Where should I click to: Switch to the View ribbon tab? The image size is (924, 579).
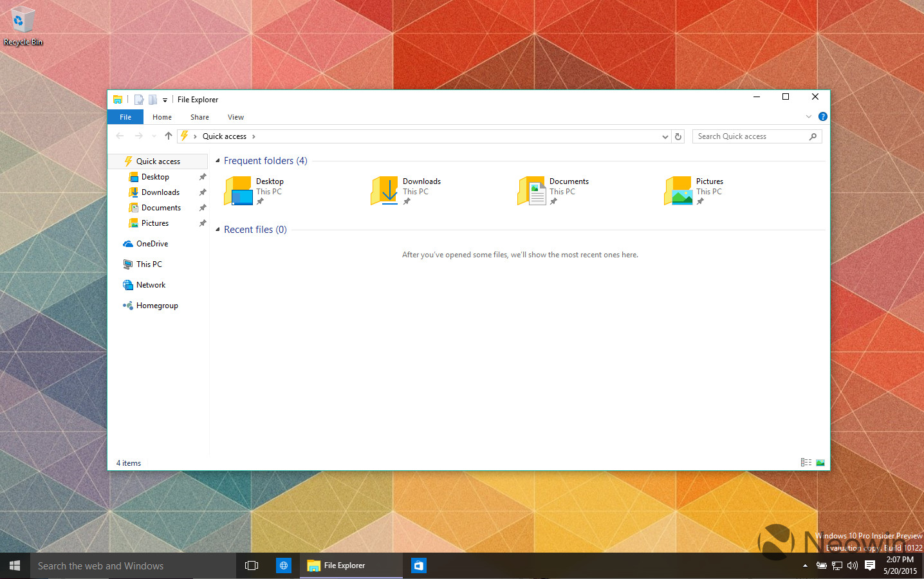pyautogui.click(x=236, y=116)
